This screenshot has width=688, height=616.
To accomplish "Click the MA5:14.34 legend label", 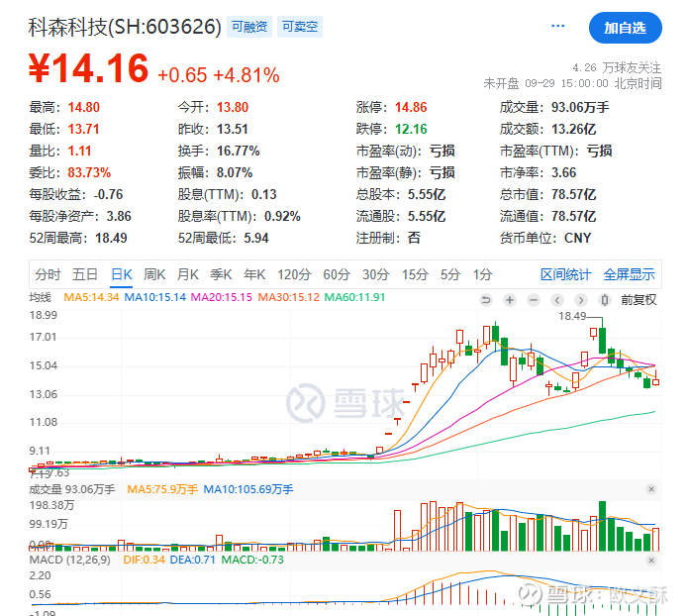I will (x=91, y=297).
